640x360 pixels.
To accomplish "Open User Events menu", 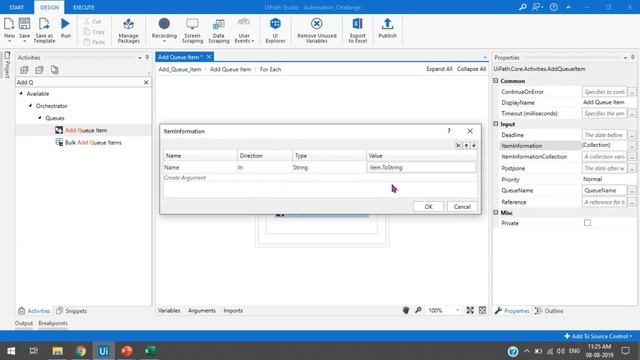I will (244, 30).
